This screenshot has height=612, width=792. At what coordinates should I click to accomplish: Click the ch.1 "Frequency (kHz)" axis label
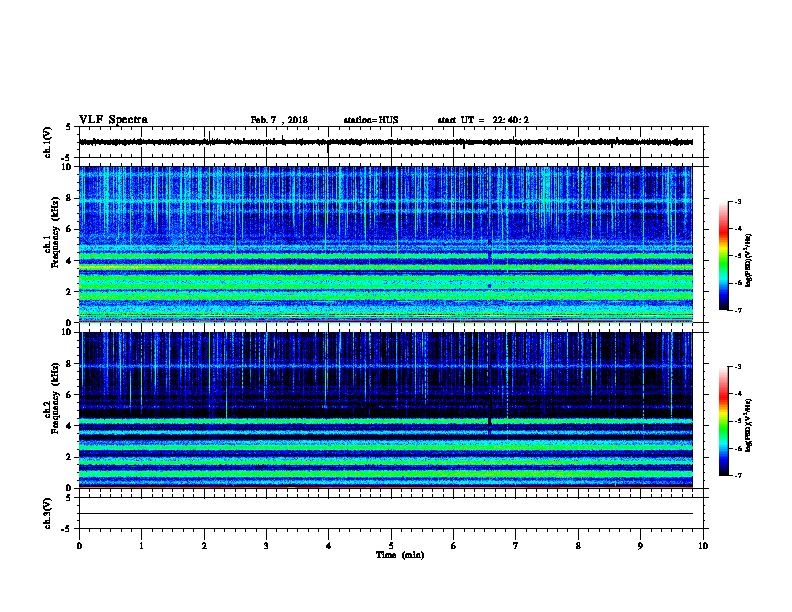55,232
